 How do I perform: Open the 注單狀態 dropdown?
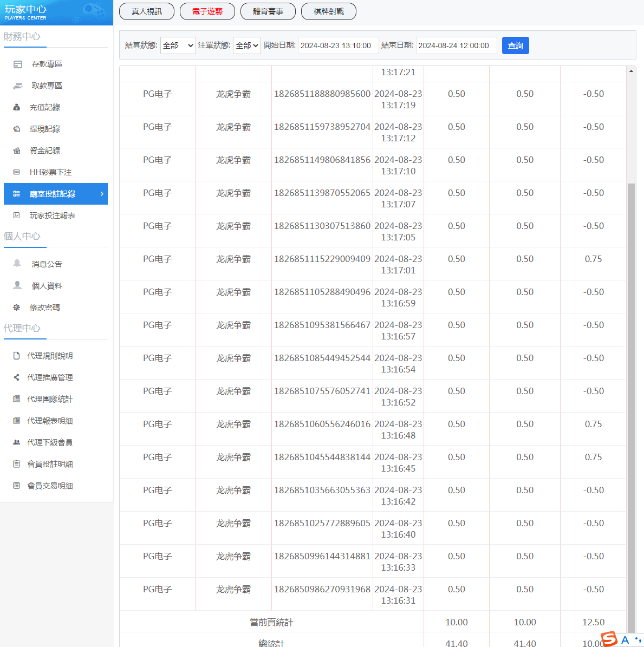(x=247, y=45)
